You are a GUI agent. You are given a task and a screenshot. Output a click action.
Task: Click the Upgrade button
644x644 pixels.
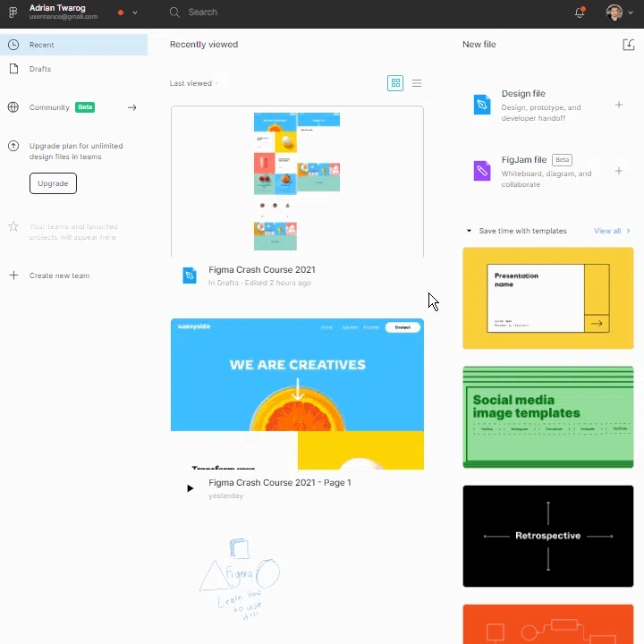[53, 183]
